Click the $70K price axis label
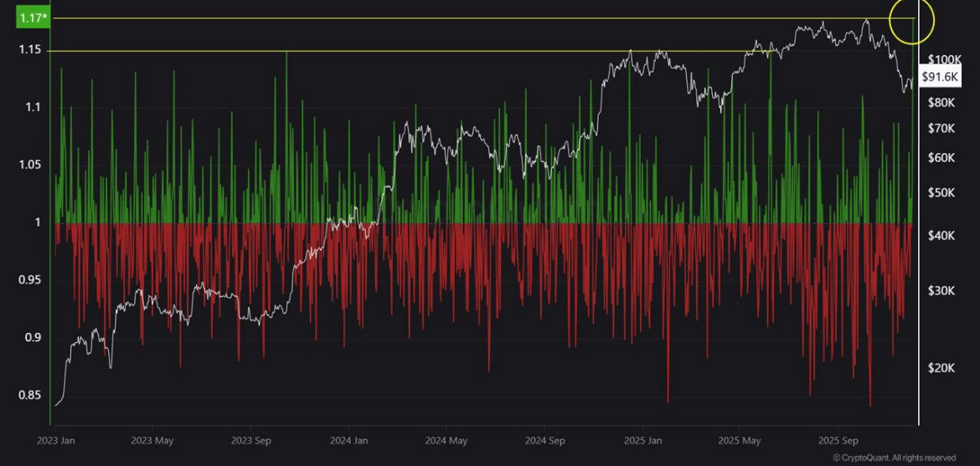The width and height of the screenshot is (980, 466). 941,128
